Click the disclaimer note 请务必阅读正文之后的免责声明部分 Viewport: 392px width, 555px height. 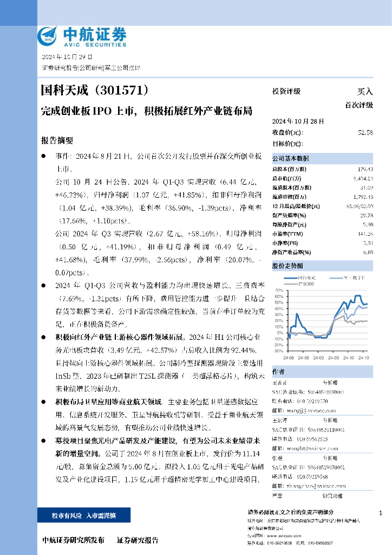290,512
